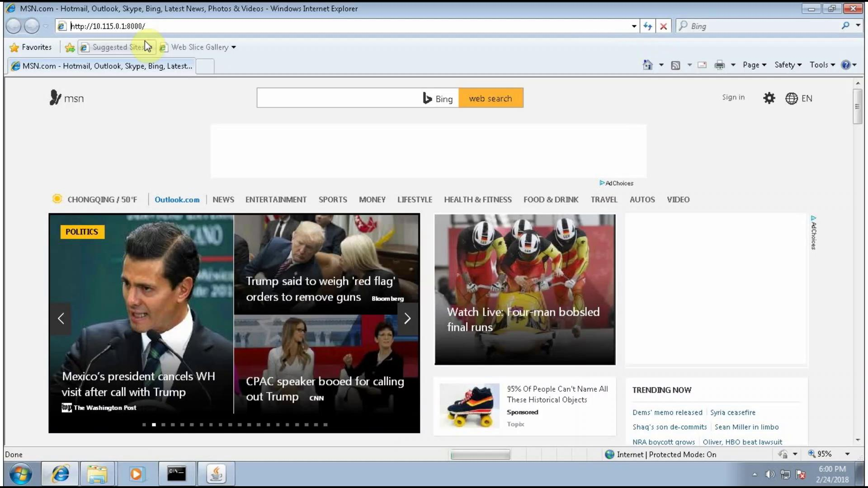Screen dimensions: 868x488
Task: Expand the 95% zoom level dropdown
Action: pyautogui.click(x=847, y=454)
